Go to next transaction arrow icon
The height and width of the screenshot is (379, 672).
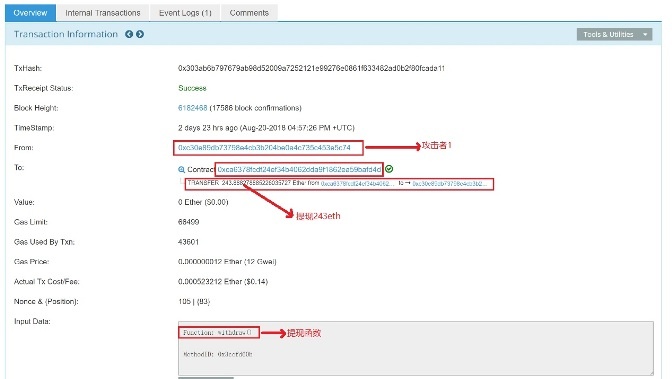140,34
